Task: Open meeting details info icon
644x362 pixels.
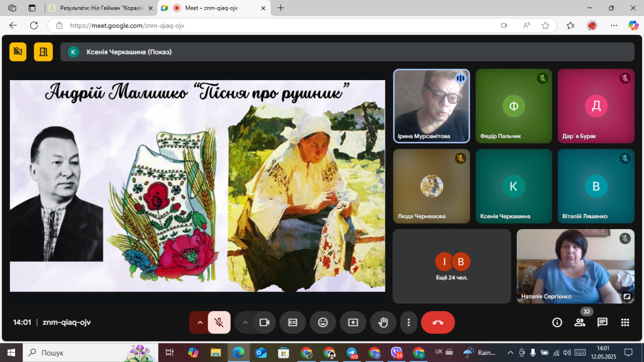Action: [x=557, y=323]
